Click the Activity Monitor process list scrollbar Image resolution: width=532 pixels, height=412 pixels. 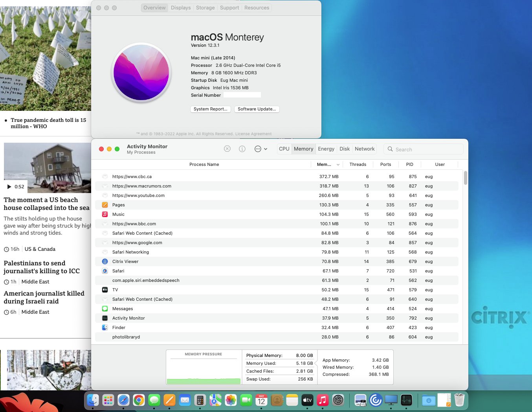pos(466,178)
